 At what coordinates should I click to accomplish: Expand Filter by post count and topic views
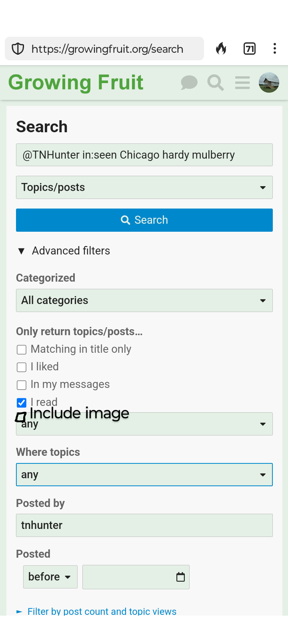tap(102, 611)
